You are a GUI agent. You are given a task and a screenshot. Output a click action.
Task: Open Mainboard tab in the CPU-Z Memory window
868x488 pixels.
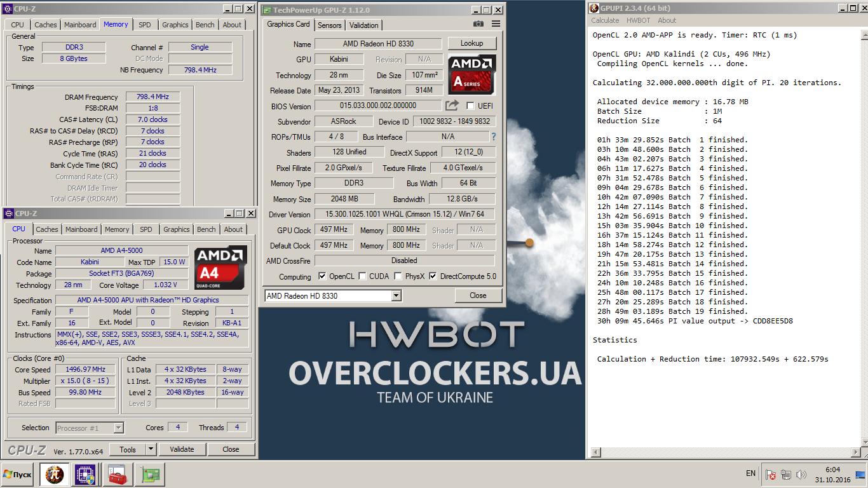pos(80,25)
